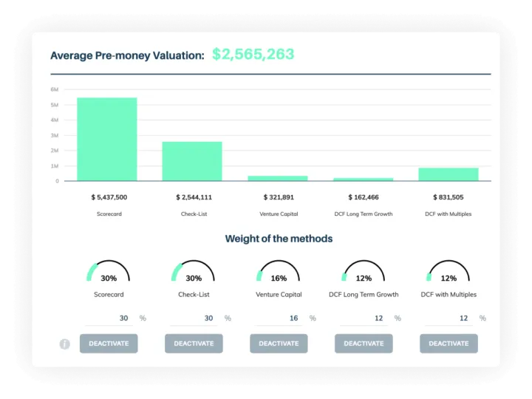Viewport: 532px width, 399px height.
Task: Deactivate the Check-List method
Action: (194, 344)
